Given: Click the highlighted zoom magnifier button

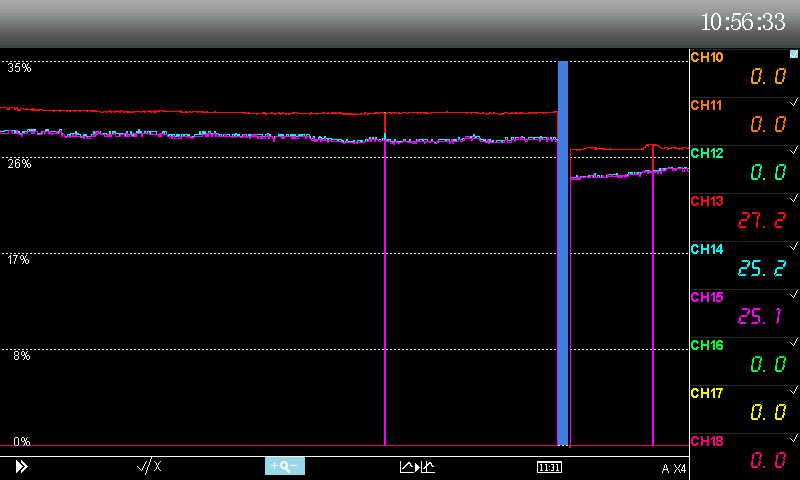Looking at the screenshot, I should (285, 466).
